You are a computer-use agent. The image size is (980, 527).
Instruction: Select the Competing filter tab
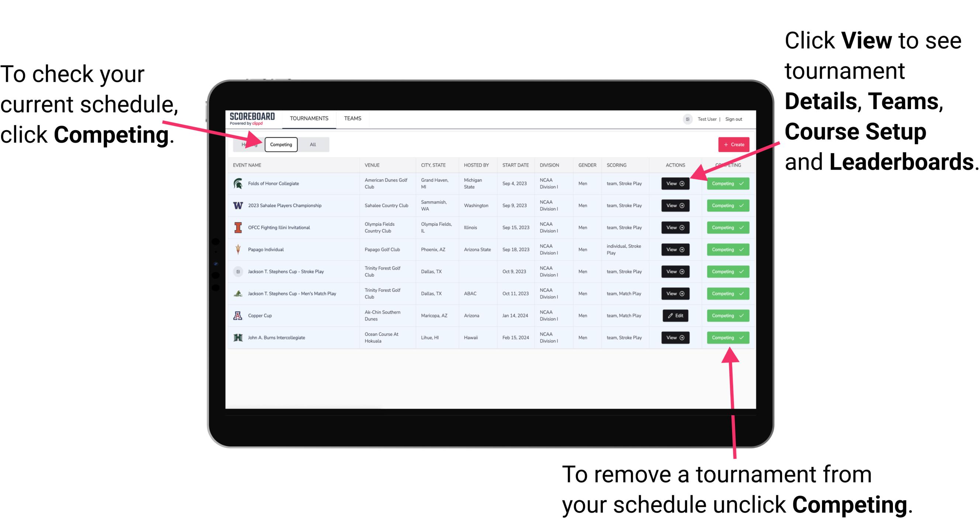[280, 144]
